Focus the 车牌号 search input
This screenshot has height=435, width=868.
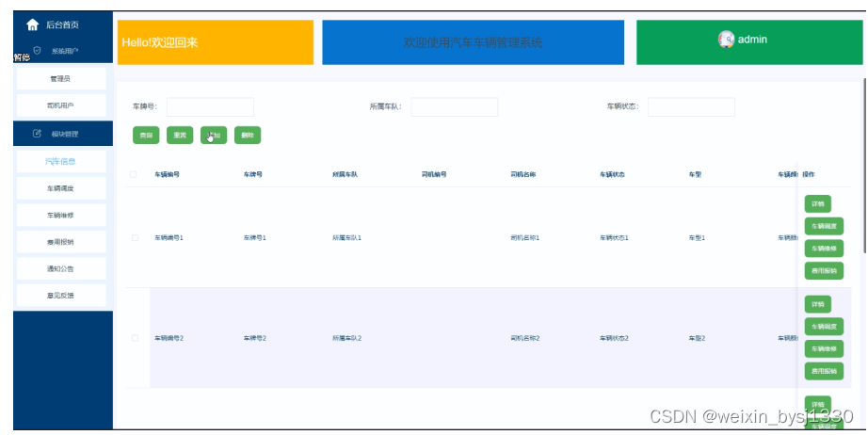click(x=210, y=106)
